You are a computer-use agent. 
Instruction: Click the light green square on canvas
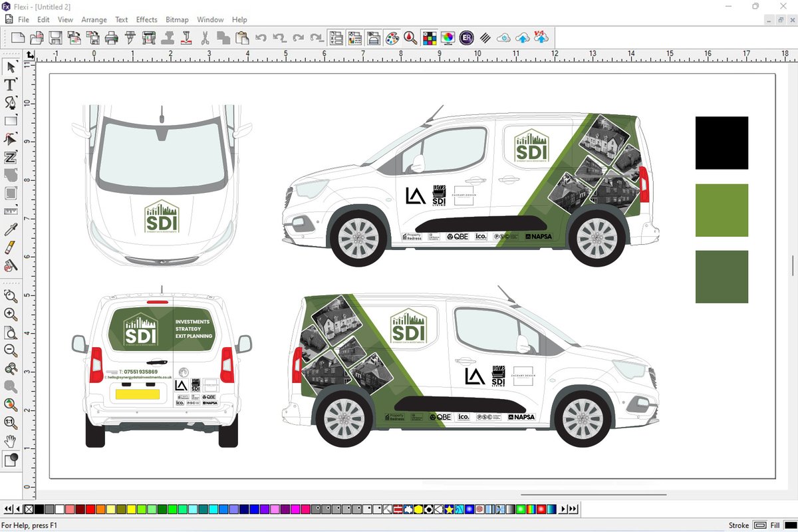(722, 210)
